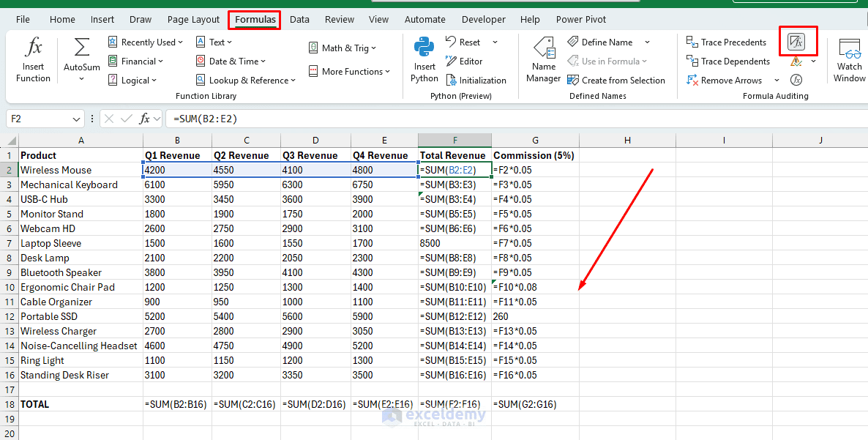Open the More Functions dropdown

click(349, 72)
